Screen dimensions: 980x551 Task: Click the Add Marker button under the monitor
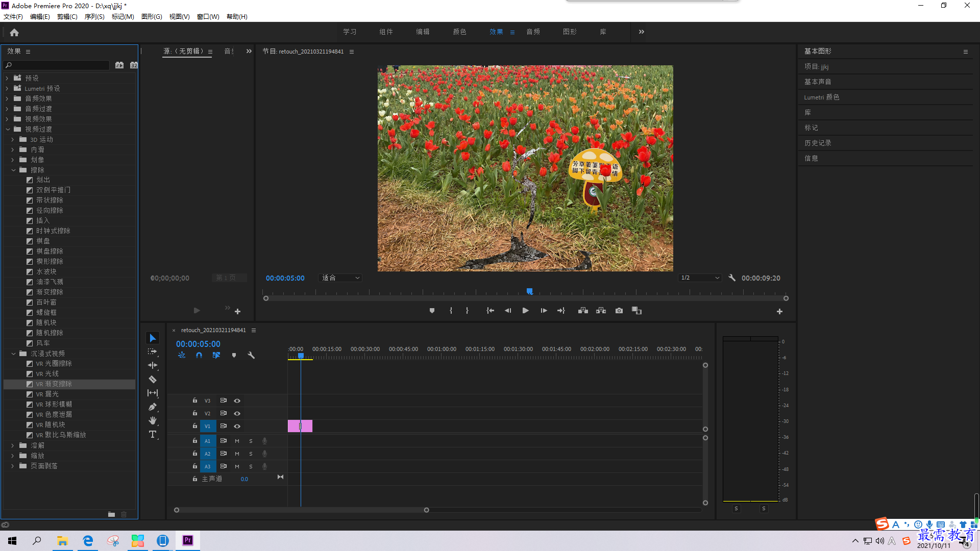432,310
